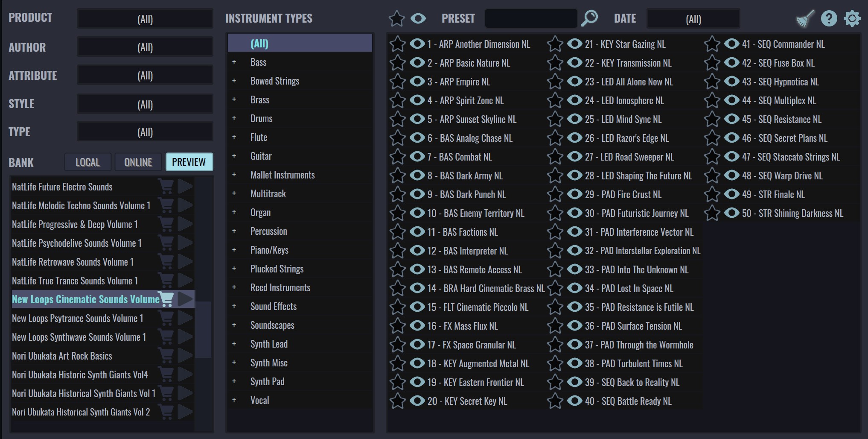Screen dimensions: 868x439
Task: Toggle the favorites star filter in header
Action: pyautogui.click(x=396, y=18)
